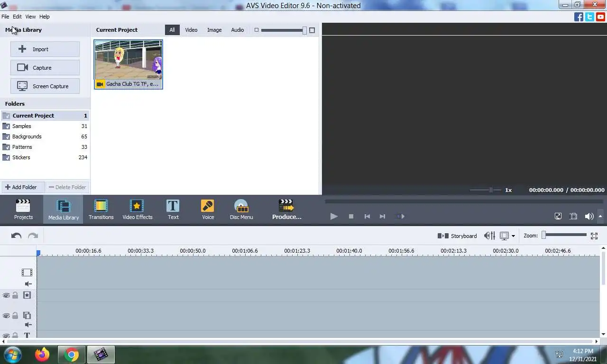
Task: Open the Transitions panel
Action: tap(101, 209)
